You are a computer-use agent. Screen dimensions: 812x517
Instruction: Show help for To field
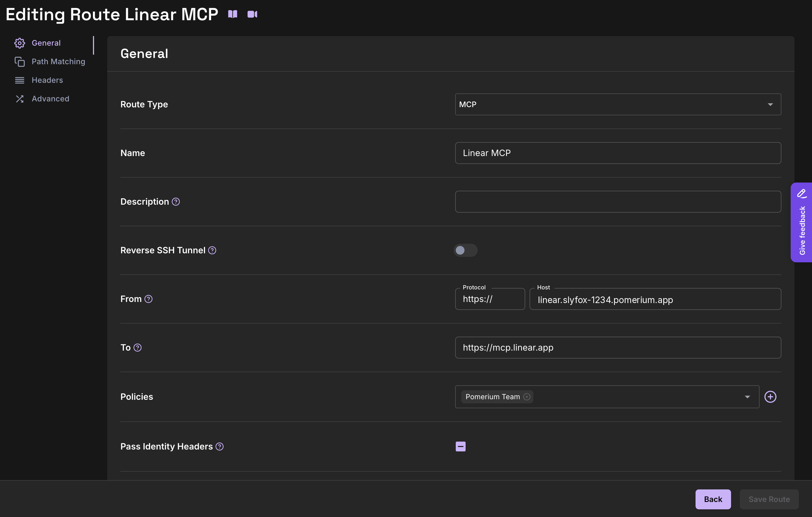(x=138, y=348)
